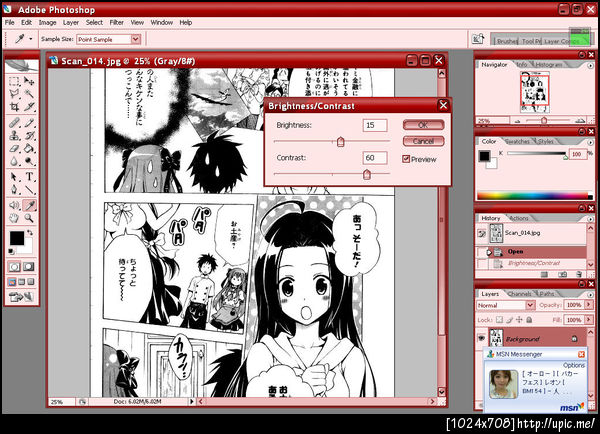Switch to Standard editing mode
The image size is (600, 434).
point(15,267)
